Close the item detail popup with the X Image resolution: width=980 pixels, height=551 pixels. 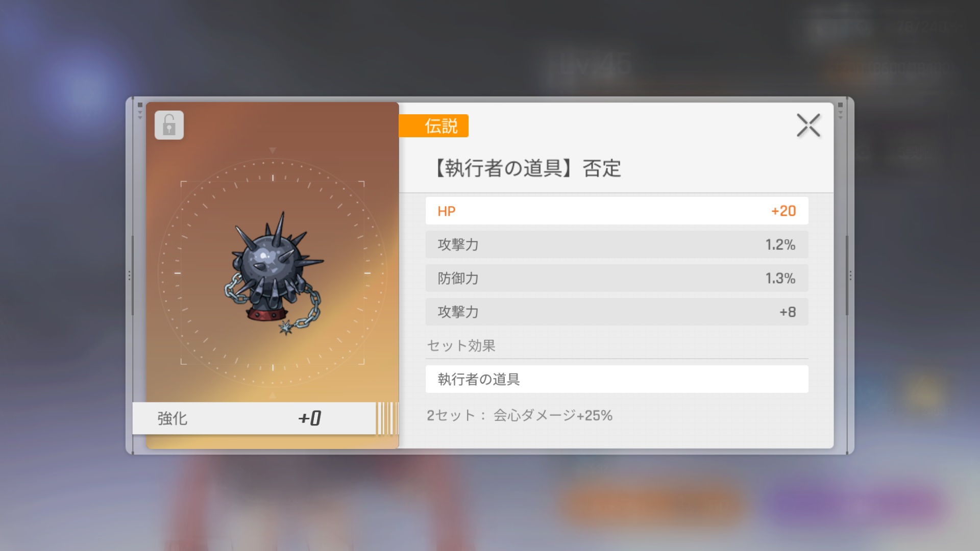pos(808,126)
